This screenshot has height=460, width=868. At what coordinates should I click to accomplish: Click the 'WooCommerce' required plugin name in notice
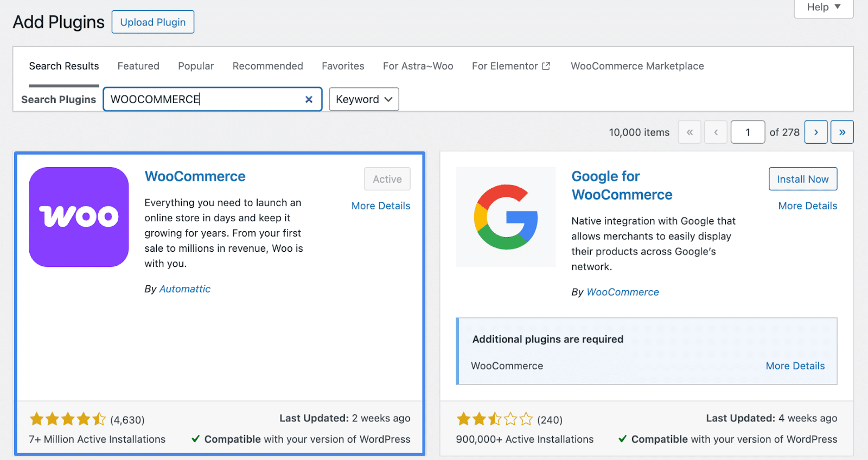(507, 366)
